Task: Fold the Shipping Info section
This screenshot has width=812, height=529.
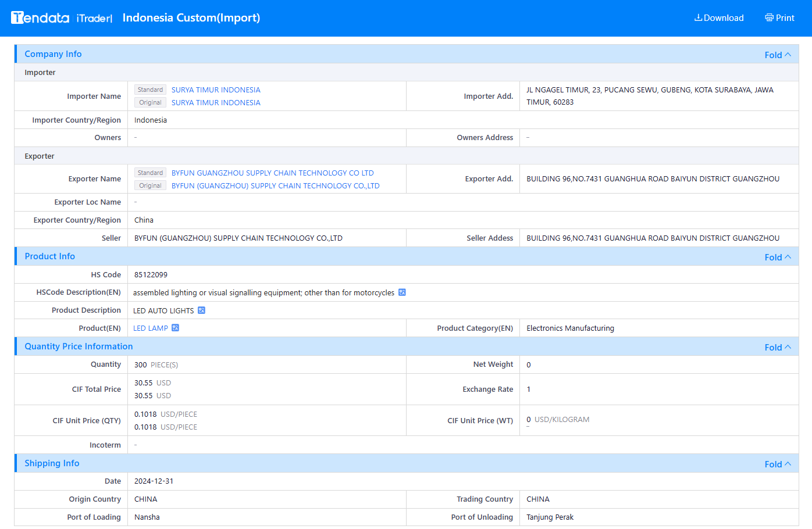Action: [778, 464]
